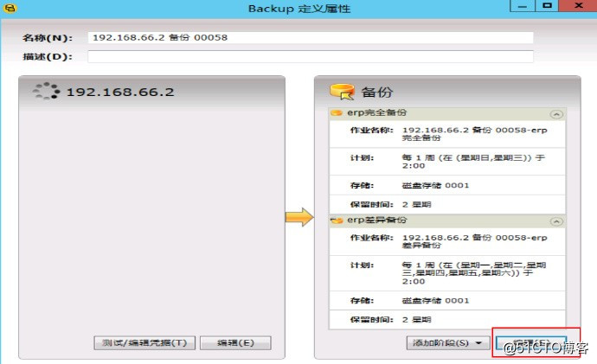Click the erp差异备份 stage disk icon
Screen dimensions: 597x364
pyautogui.click(x=337, y=220)
